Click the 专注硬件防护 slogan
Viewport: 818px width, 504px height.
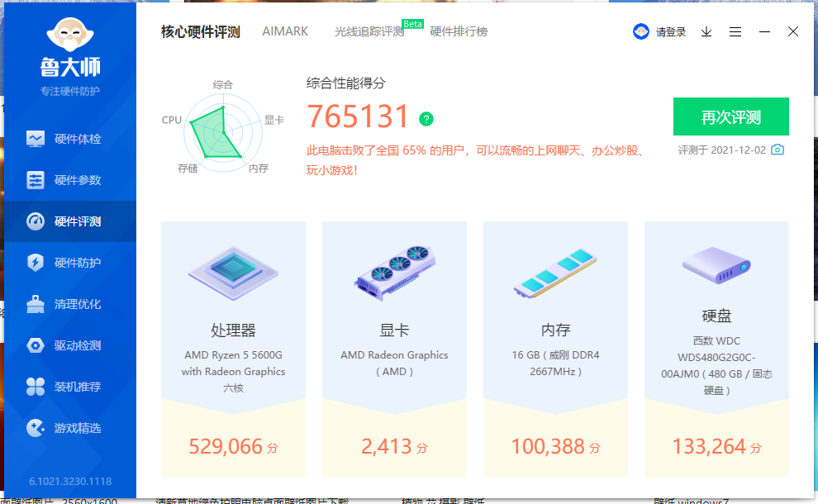(x=70, y=92)
